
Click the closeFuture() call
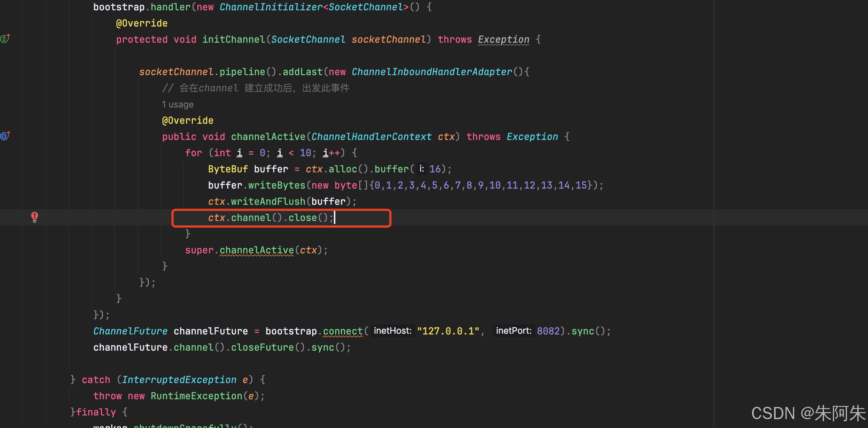pyautogui.click(x=268, y=347)
